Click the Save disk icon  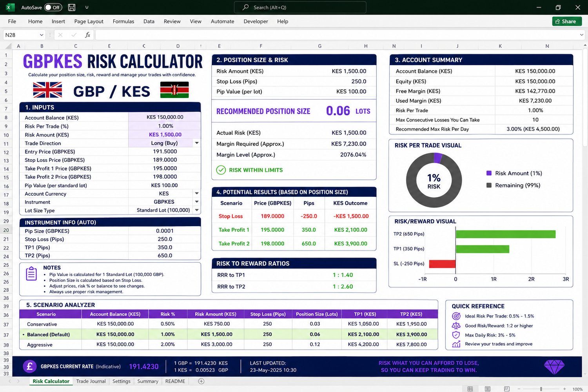click(x=72, y=7)
